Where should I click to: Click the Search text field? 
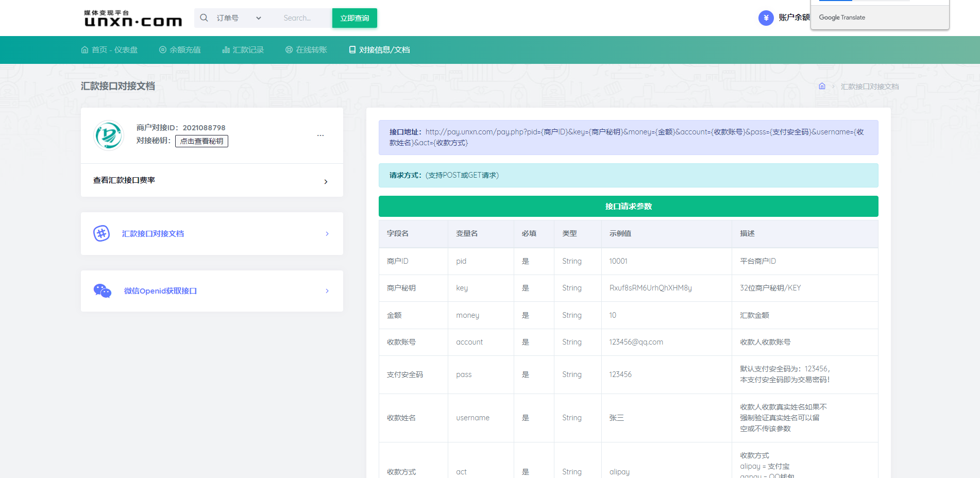304,18
